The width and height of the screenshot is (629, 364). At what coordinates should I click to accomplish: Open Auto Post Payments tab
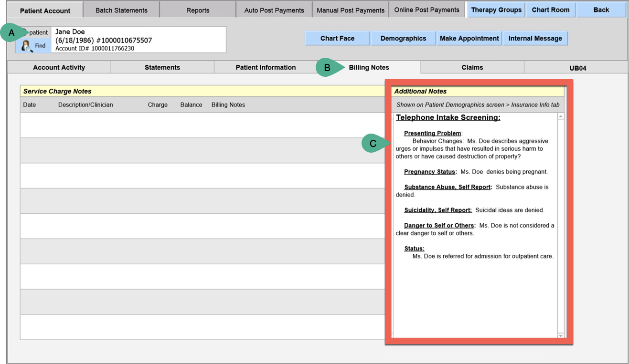tap(274, 10)
